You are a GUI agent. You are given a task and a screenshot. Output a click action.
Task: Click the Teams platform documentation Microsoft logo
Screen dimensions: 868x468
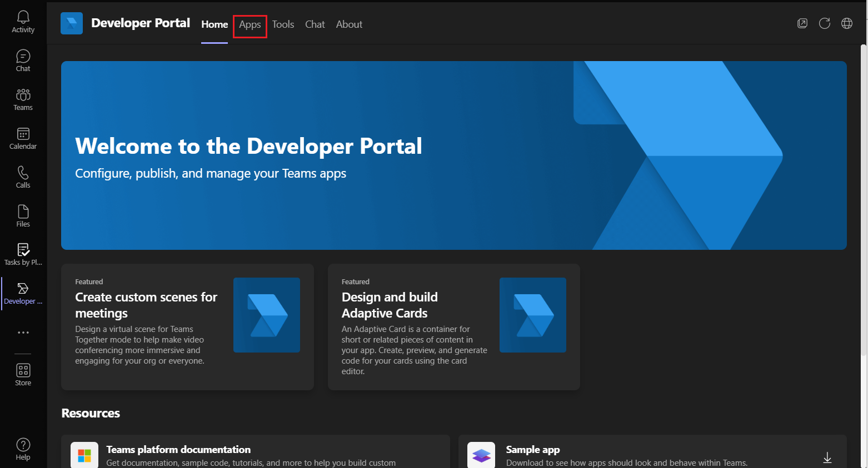point(84,455)
